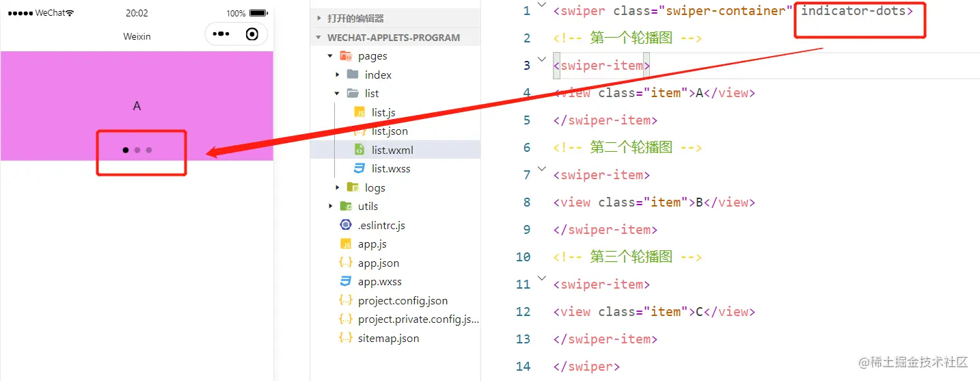
Task: Select list.wxml in the file tree
Action: pyautogui.click(x=392, y=150)
